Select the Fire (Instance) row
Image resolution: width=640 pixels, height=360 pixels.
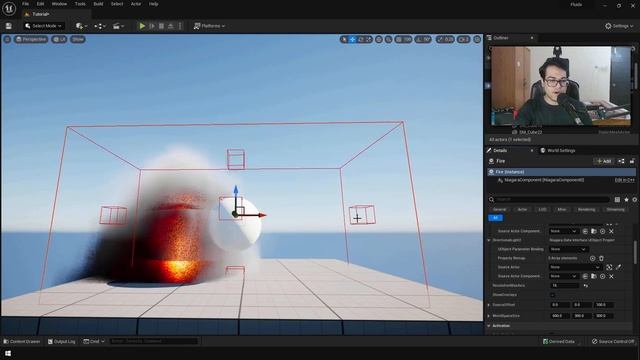(561, 172)
